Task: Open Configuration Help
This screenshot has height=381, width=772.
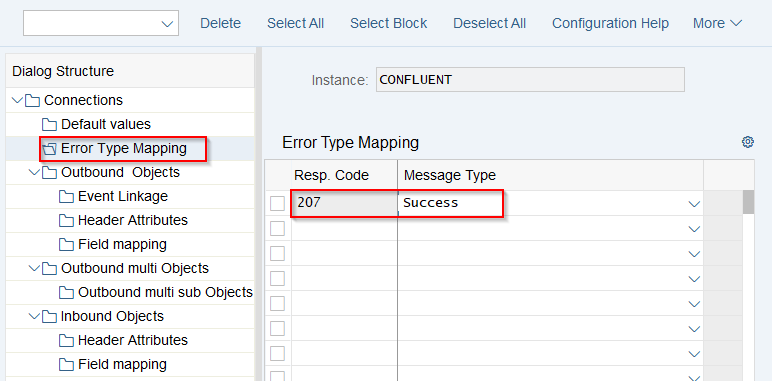Action: (x=611, y=23)
